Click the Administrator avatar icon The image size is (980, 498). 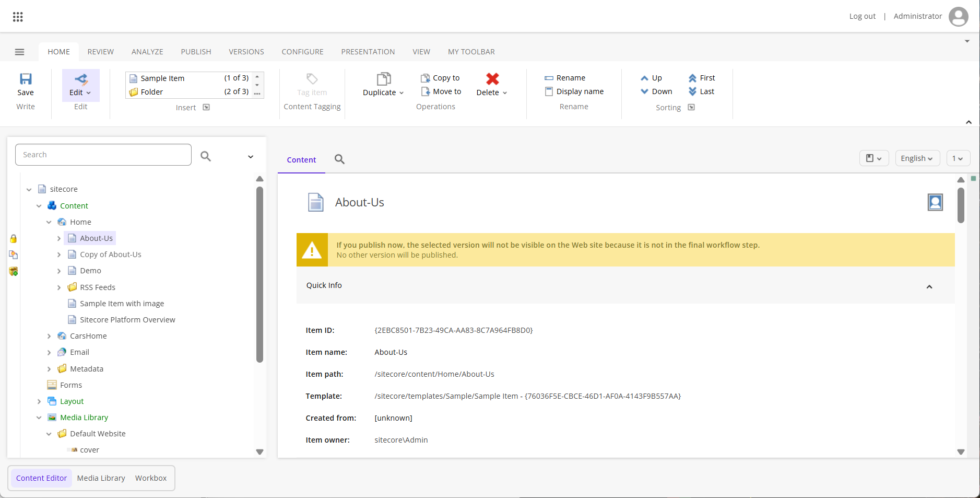[x=959, y=17]
